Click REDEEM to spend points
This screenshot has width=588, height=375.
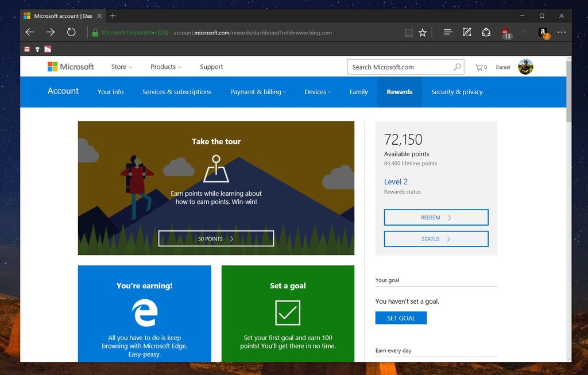[x=436, y=217]
